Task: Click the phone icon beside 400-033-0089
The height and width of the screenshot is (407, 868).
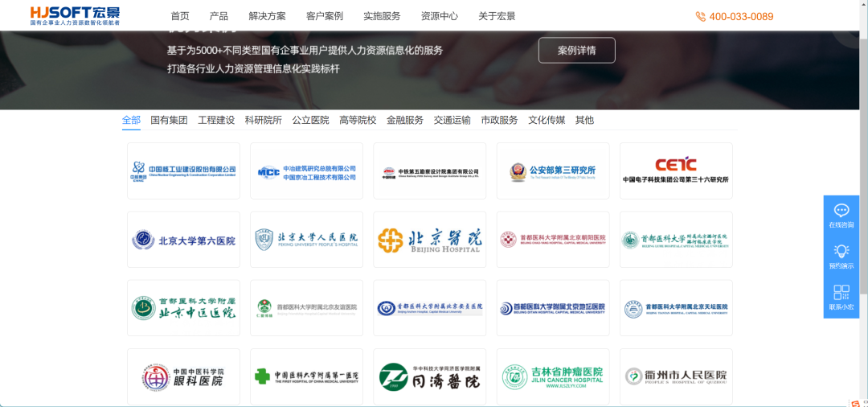Action: [x=701, y=17]
